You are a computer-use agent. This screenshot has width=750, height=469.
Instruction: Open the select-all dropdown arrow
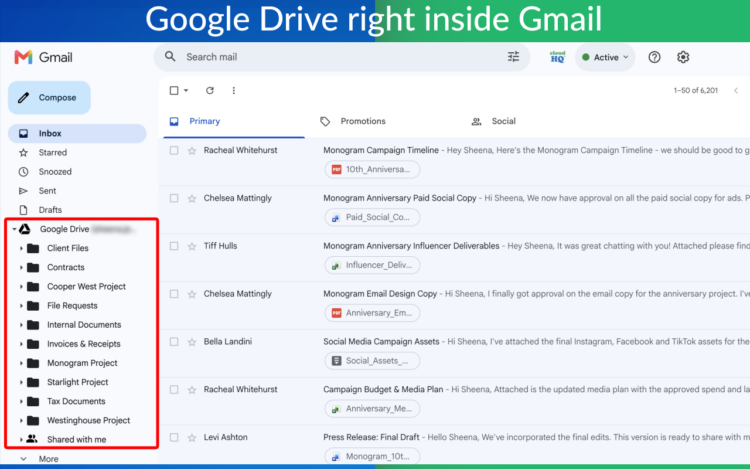click(x=186, y=90)
